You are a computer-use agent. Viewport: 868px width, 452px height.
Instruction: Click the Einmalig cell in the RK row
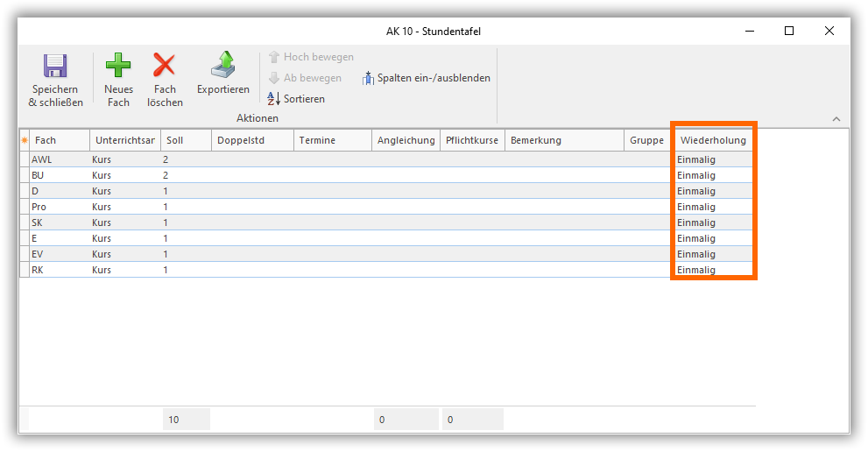point(712,270)
